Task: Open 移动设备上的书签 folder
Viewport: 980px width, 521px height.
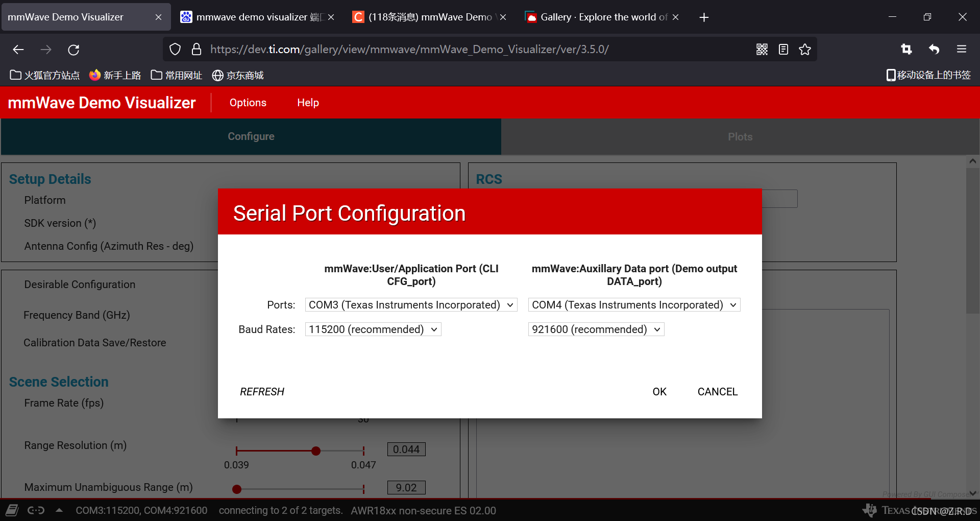Action: coord(928,75)
